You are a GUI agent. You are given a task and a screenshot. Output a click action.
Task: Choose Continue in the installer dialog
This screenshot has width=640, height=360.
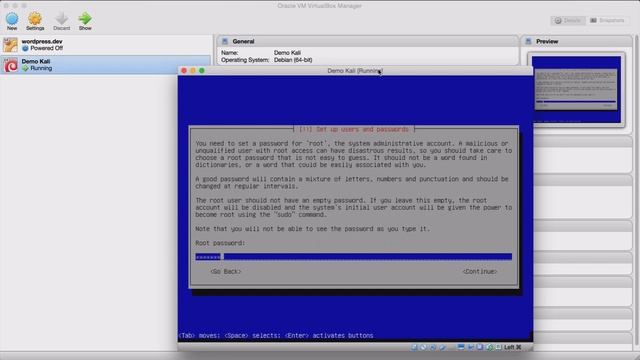(x=480, y=271)
